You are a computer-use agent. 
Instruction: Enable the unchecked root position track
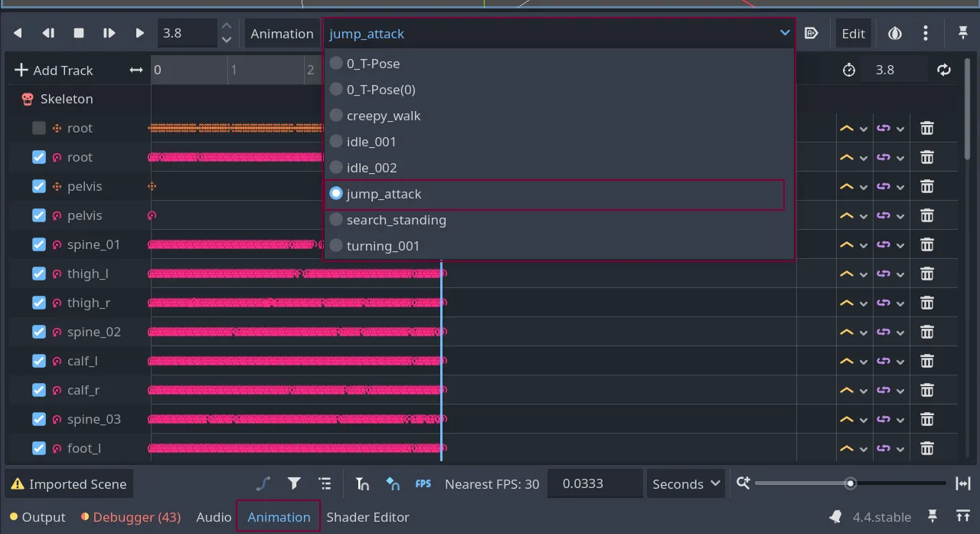(39, 128)
